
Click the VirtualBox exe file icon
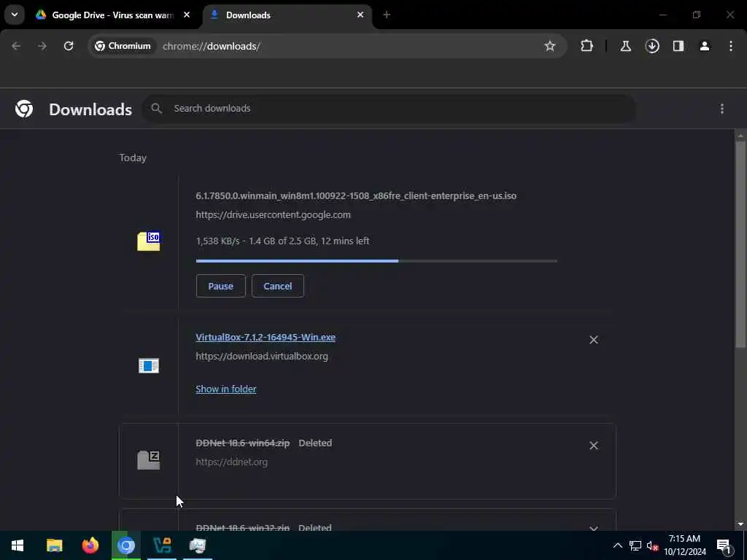149,366
